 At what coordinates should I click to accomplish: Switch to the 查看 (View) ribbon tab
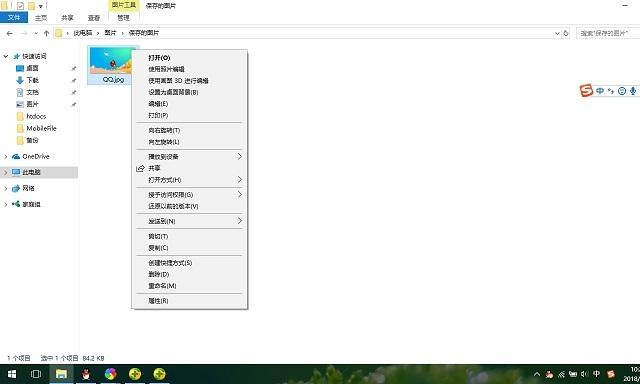coord(94,18)
